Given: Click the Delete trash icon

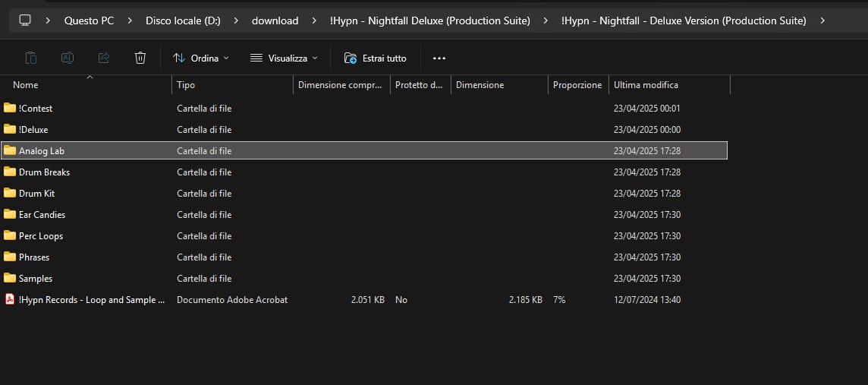Looking at the screenshot, I should pos(140,58).
